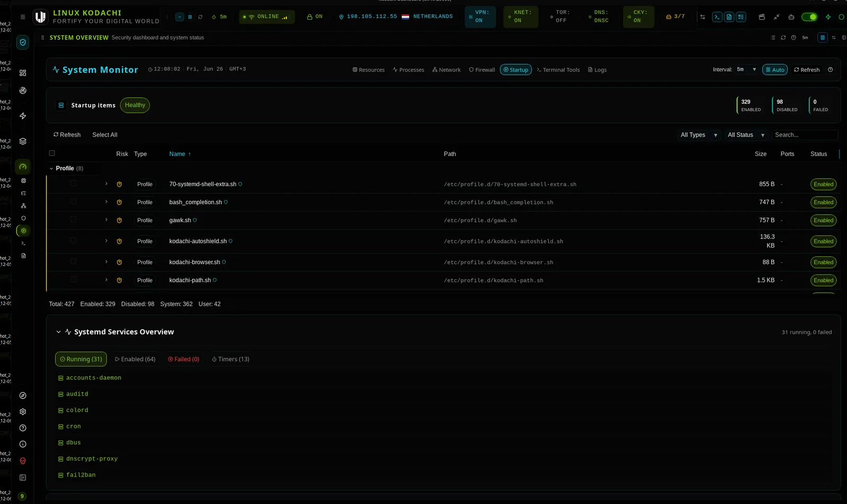Click the lightning bolt icon in the left sidebar

[x=23, y=116]
